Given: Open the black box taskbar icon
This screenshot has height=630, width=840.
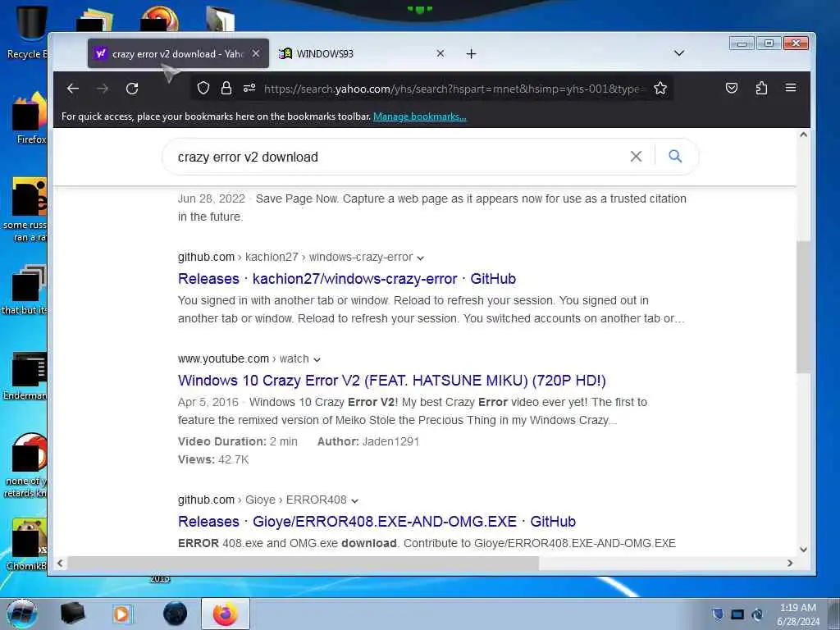Looking at the screenshot, I should 72,614.
